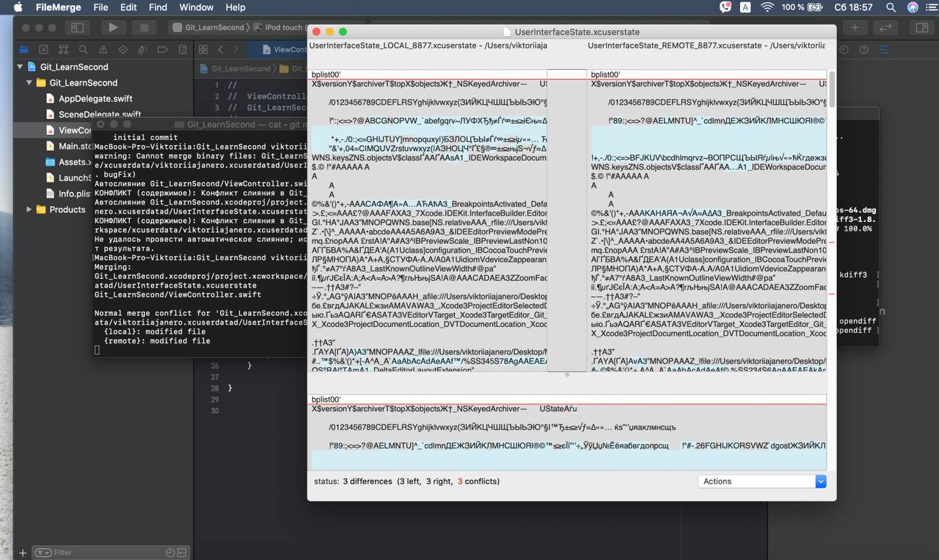Stop the running Xcode scheme
This screenshot has width=939, height=560.
click(144, 28)
